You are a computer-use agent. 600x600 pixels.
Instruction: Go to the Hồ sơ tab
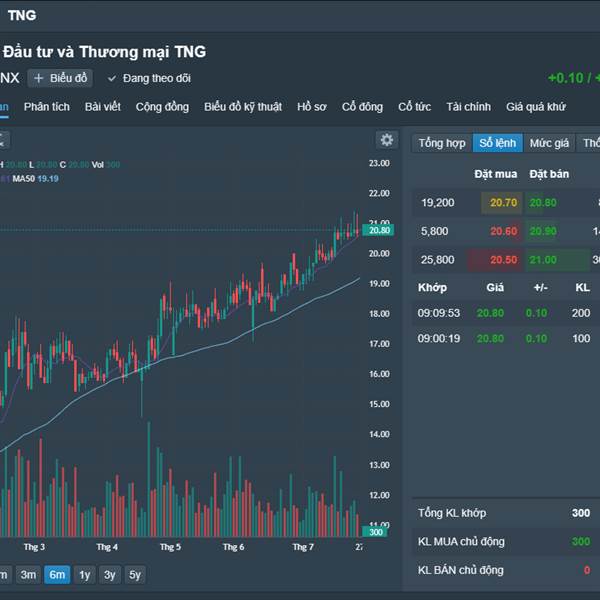312,107
